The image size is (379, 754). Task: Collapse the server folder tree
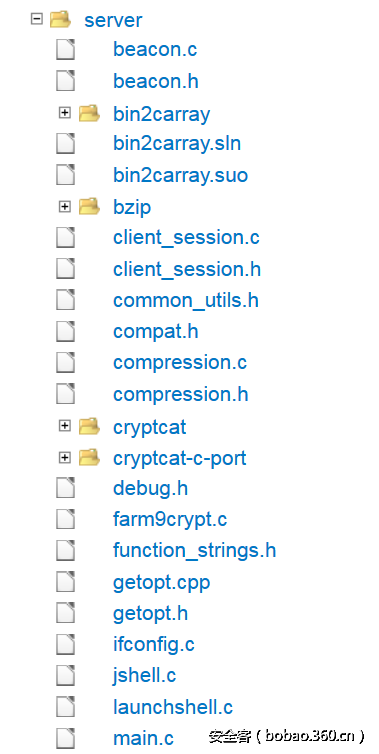pyautogui.click(x=37, y=19)
